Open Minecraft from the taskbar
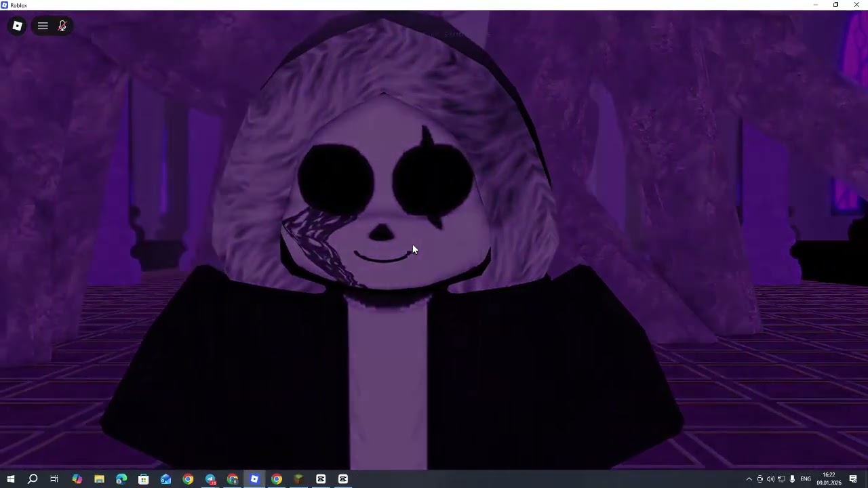 (298, 479)
